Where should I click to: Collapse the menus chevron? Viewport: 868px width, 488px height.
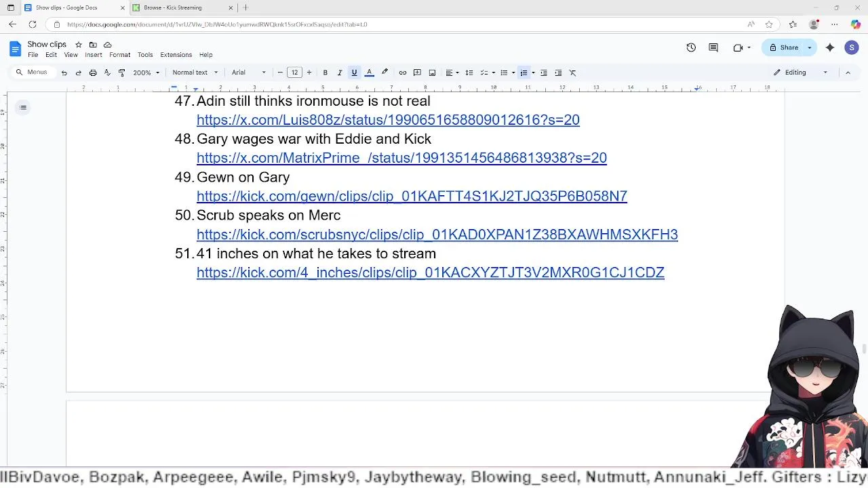tap(848, 73)
